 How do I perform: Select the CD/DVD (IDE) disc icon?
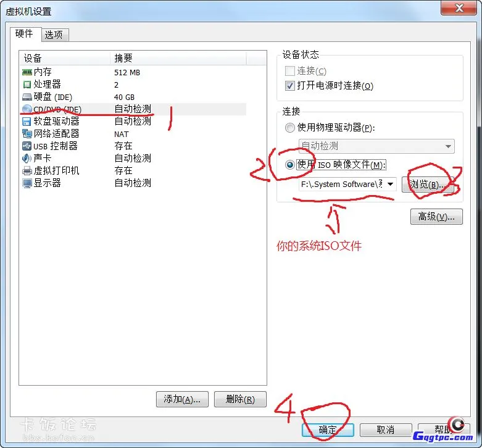point(27,109)
